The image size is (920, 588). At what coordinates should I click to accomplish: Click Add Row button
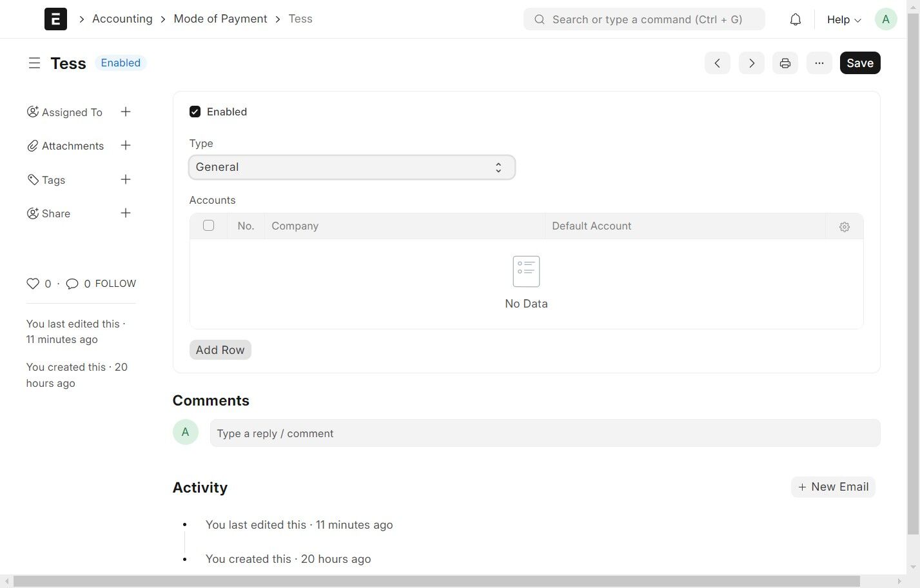220,350
